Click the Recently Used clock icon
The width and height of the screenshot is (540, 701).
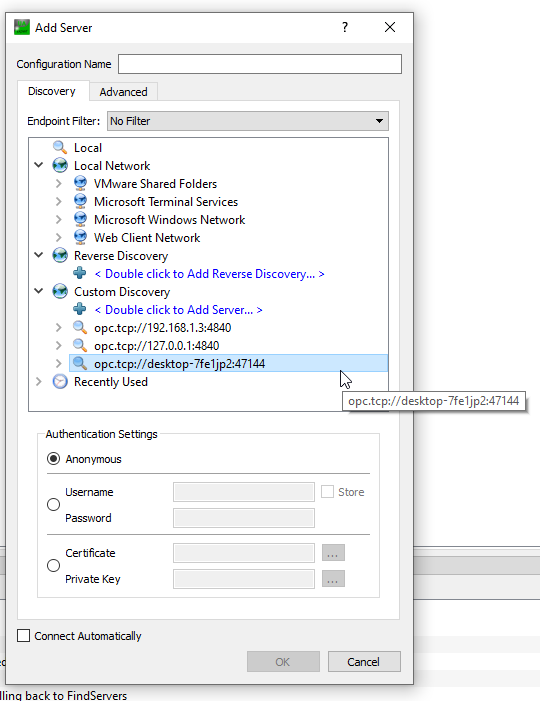click(x=59, y=381)
